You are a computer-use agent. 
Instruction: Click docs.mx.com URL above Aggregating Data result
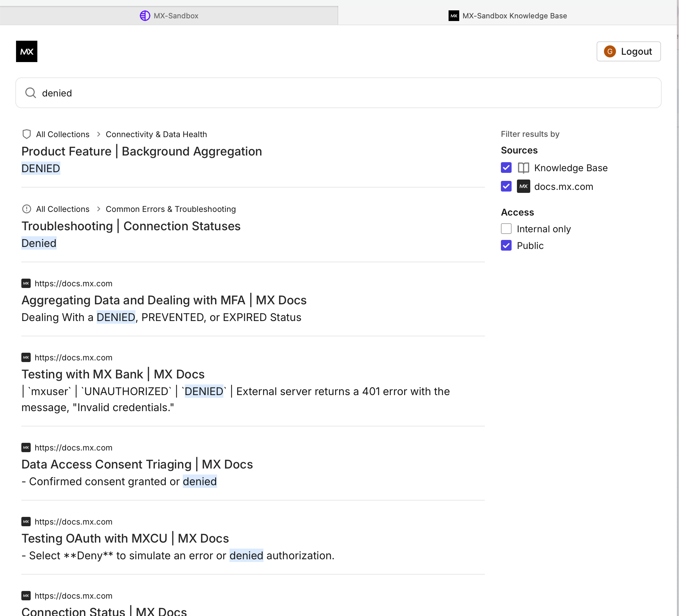coord(73,283)
